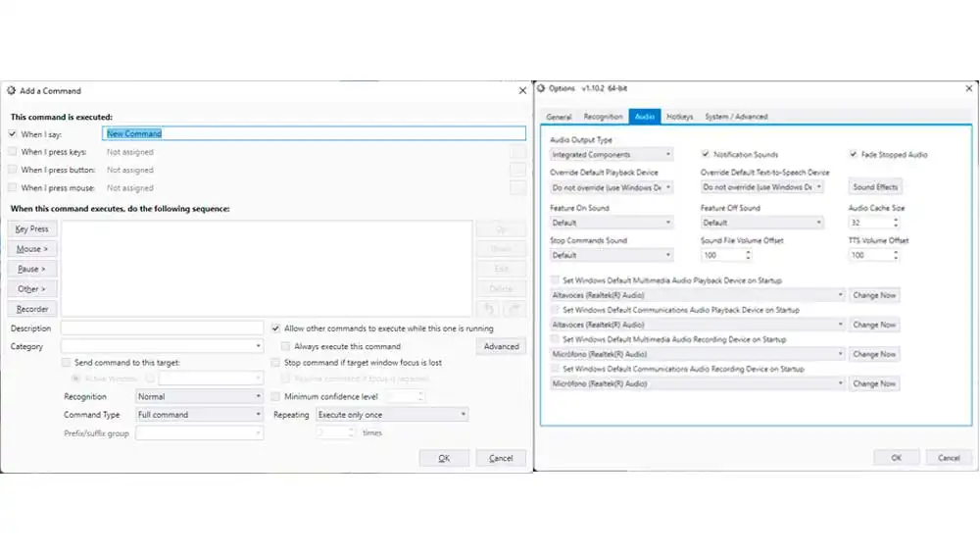Confirm Add a Command with OK
The height and width of the screenshot is (556, 980).
444,458
